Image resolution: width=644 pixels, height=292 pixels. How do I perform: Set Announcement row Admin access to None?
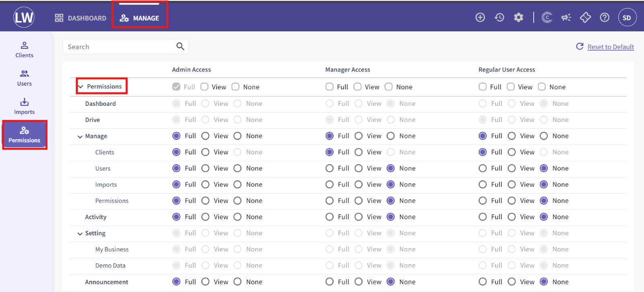[x=237, y=282]
